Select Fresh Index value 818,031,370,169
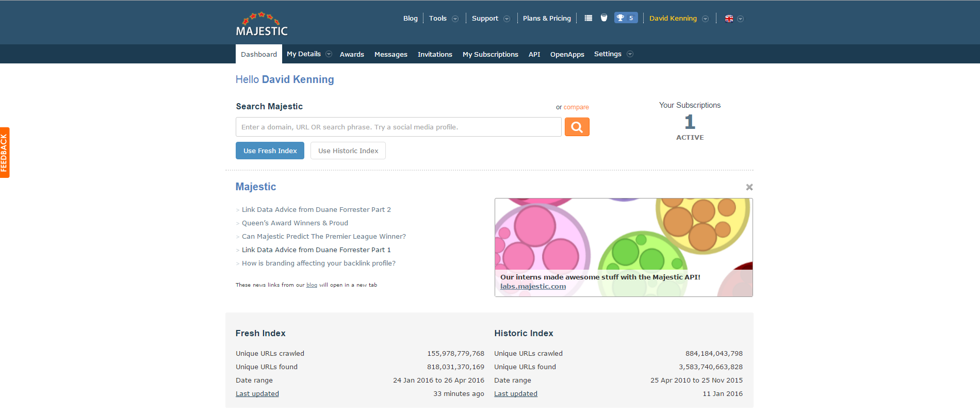The width and height of the screenshot is (980, 413). [455, 367]
